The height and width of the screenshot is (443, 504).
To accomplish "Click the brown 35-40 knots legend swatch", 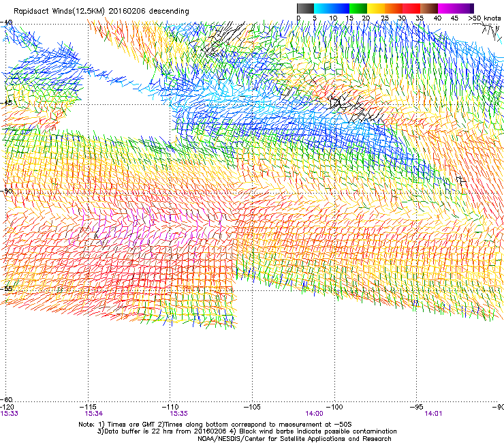I will (429, 8).
